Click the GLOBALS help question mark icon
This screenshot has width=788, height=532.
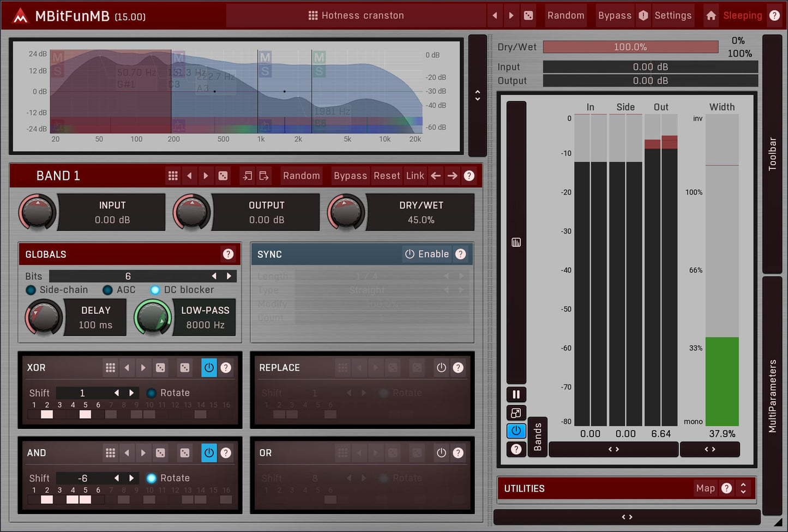click(228, 254)
